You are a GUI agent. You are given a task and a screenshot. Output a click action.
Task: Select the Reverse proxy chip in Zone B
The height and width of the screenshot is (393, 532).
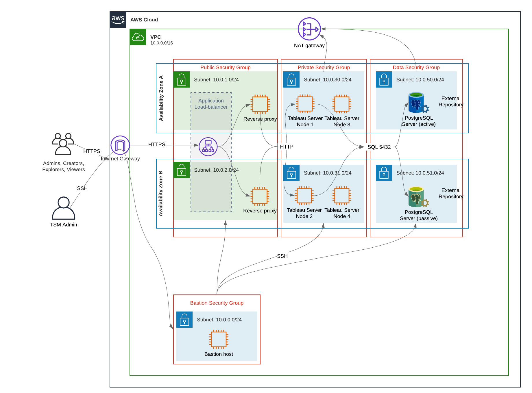(260, 196)
